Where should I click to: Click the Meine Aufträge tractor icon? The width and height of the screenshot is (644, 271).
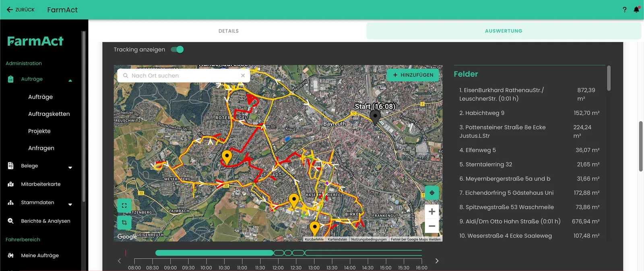[11, 256]
